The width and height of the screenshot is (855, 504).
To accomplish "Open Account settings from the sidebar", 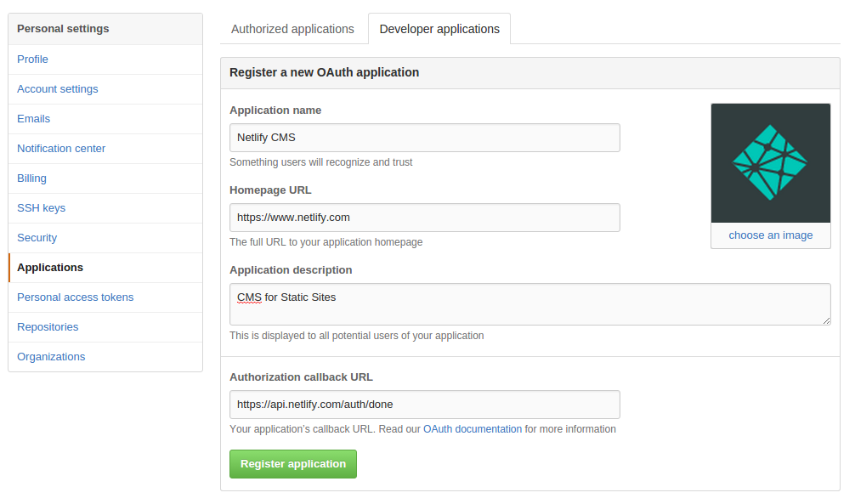I will coord(57,88).
